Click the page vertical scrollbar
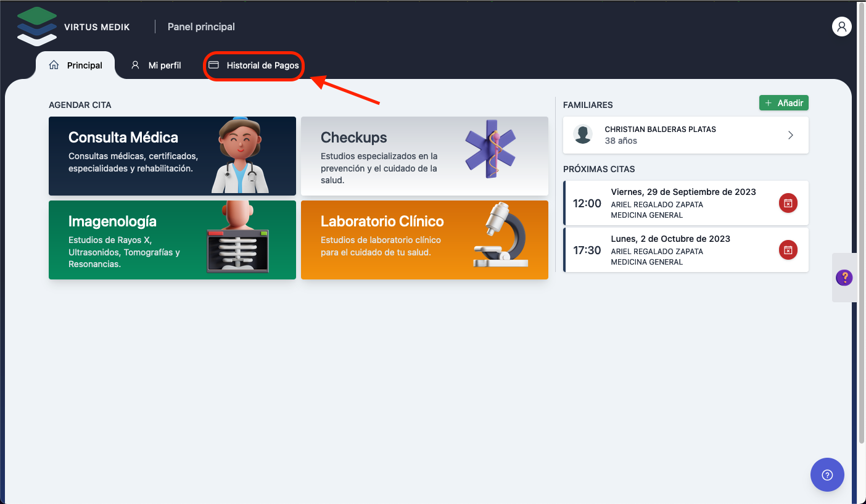This screenshot has height=504, width=866. [x=862, y=247]
